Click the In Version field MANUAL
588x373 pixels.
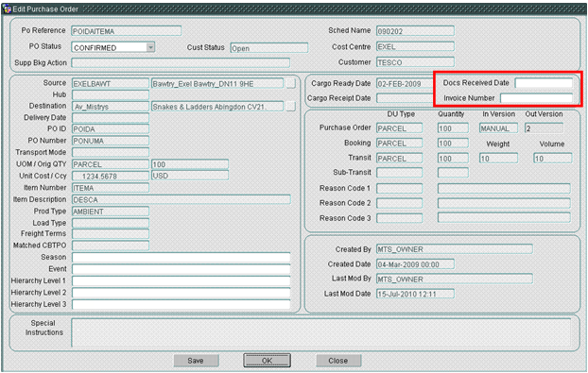tap(498, 128)
